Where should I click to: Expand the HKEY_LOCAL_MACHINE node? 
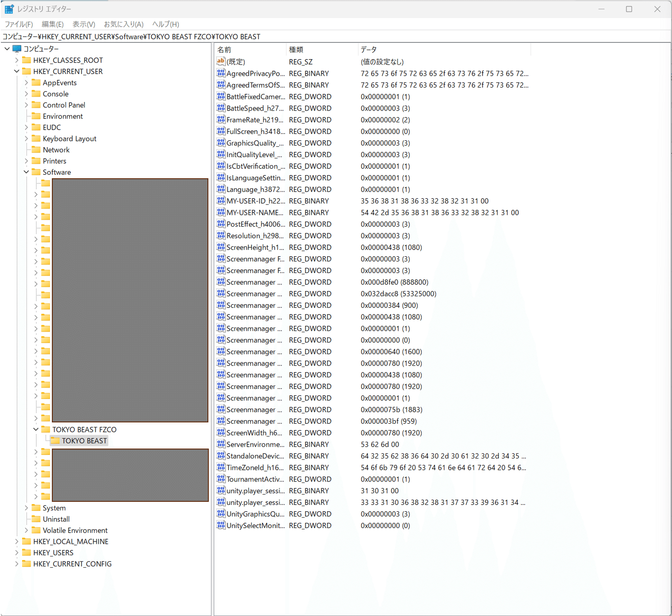point(17,541)
